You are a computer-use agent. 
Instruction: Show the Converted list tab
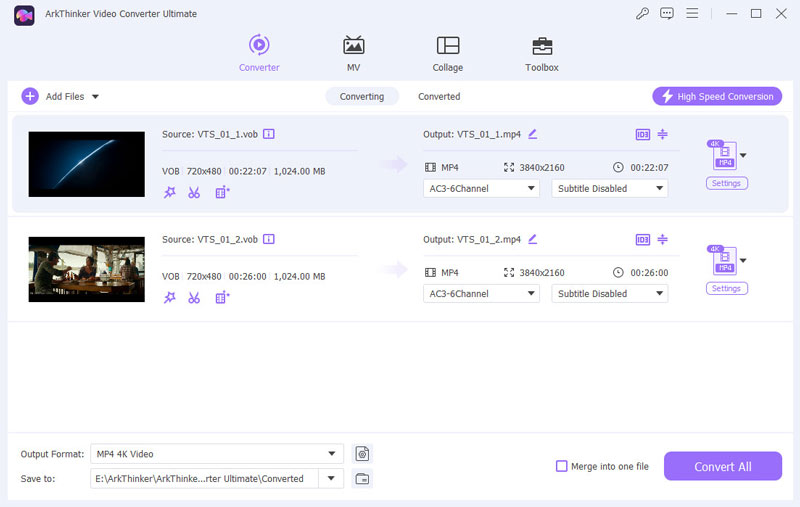point(439,96)
